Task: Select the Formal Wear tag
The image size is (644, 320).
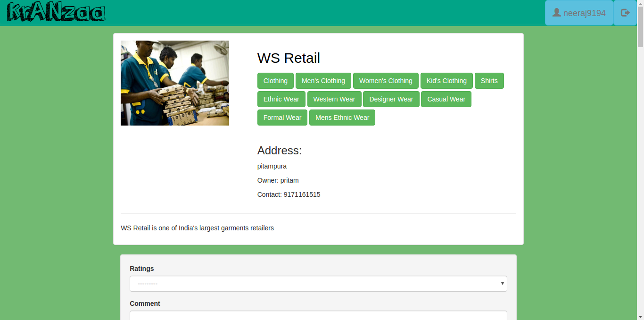Action: click(x=282, y=118)
